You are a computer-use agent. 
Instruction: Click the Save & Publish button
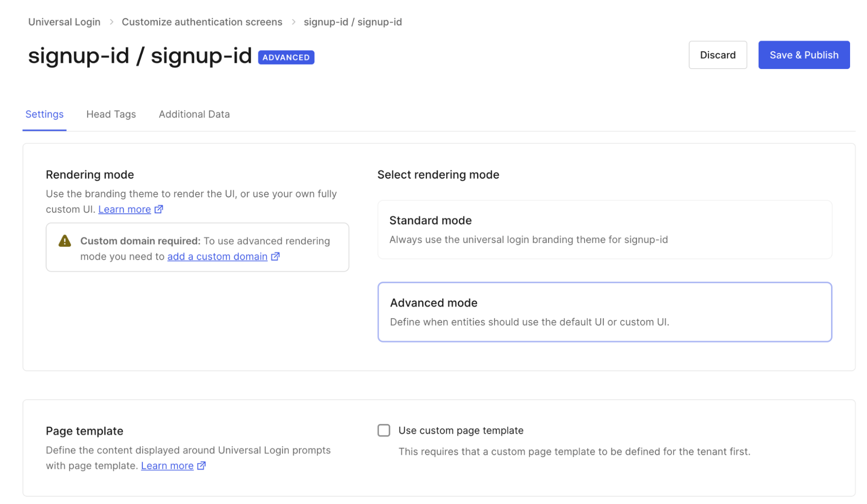click(803, 55)
